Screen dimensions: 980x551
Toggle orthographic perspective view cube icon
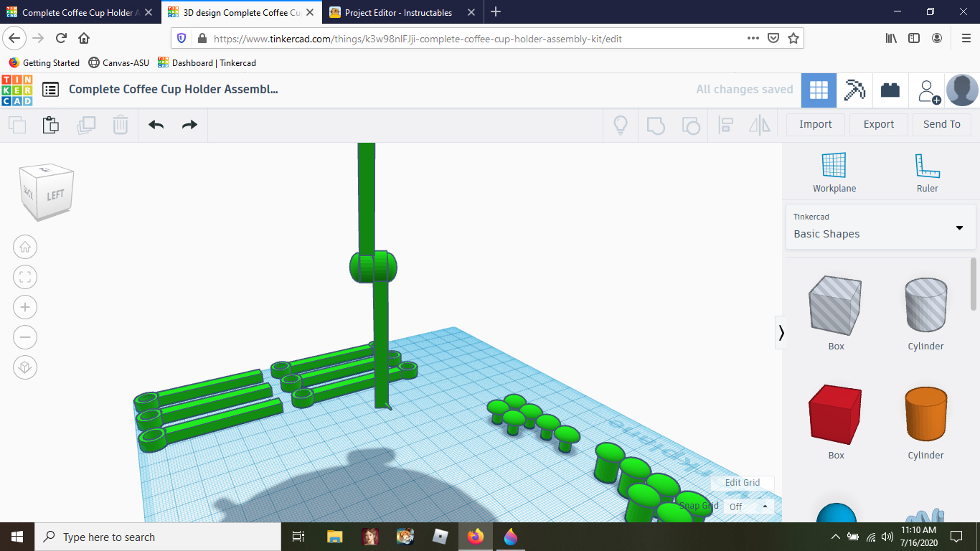pyautogui.click(x=25, y=367)
